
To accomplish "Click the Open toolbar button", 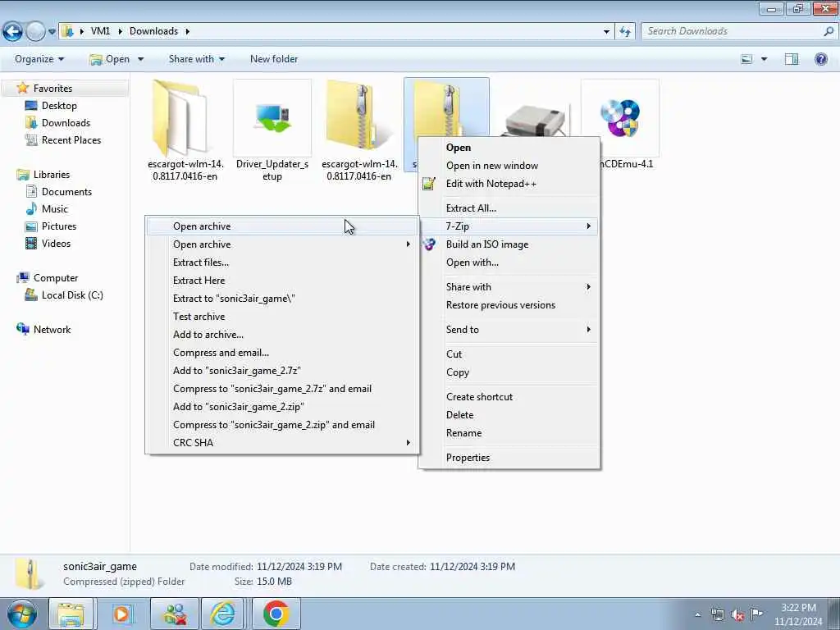I will [110, 59].
